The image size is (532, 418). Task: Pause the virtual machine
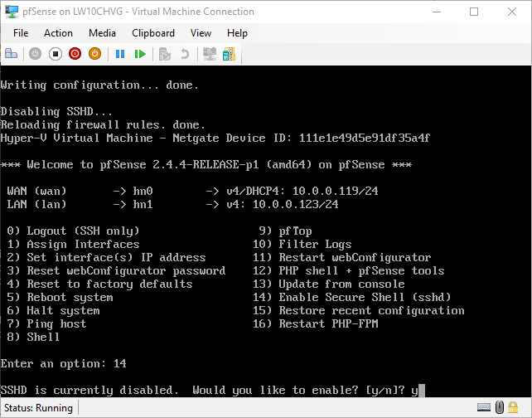[120, 54]
